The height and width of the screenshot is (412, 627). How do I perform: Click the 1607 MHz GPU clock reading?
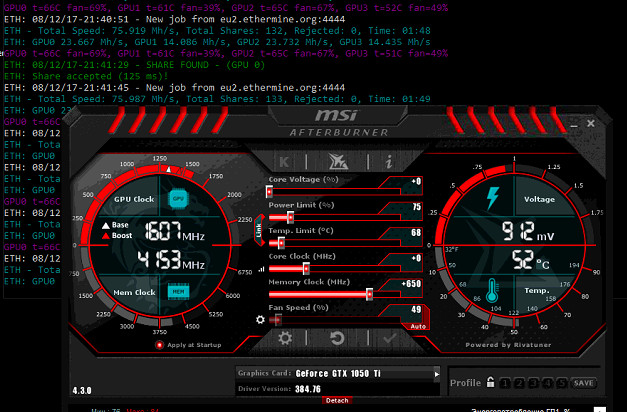coord(174,232)
